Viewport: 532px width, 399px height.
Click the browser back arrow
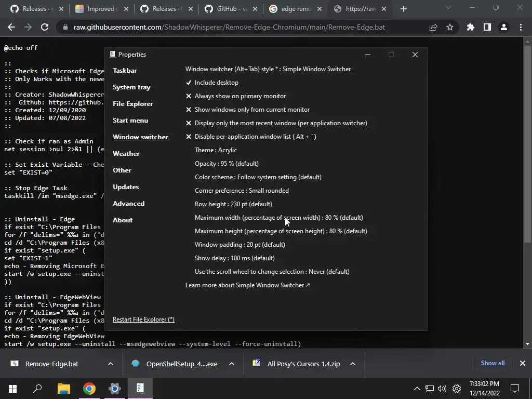point(11,27)
